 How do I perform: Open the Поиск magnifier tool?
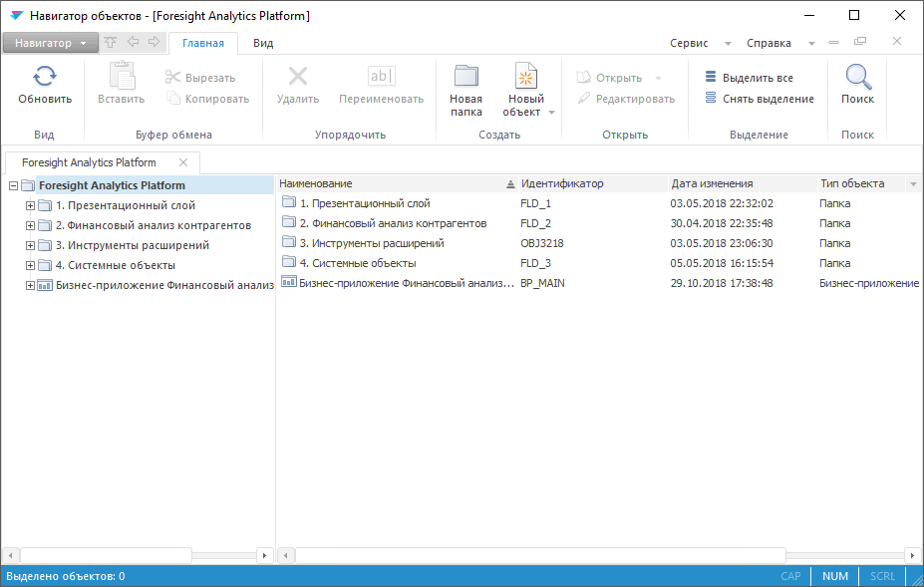click(857, 85)
